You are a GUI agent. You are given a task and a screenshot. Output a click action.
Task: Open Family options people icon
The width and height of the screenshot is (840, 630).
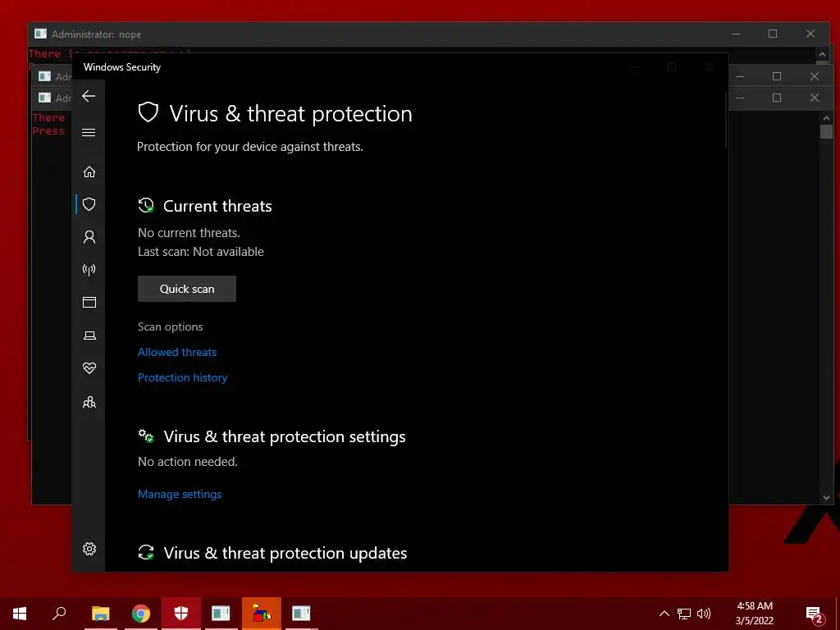pyautogui.click(x=89, y=402)
